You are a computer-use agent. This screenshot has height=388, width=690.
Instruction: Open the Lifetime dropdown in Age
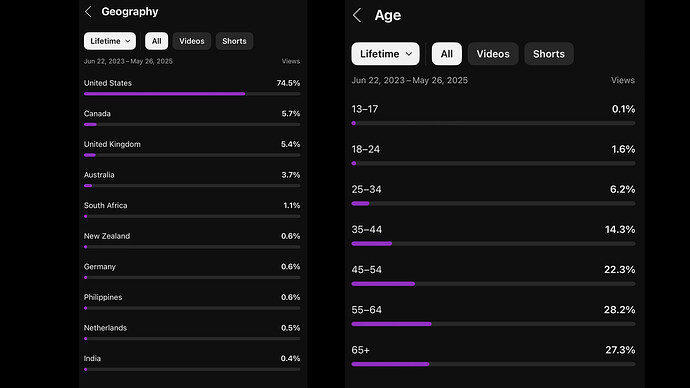[x=385, y=54]
